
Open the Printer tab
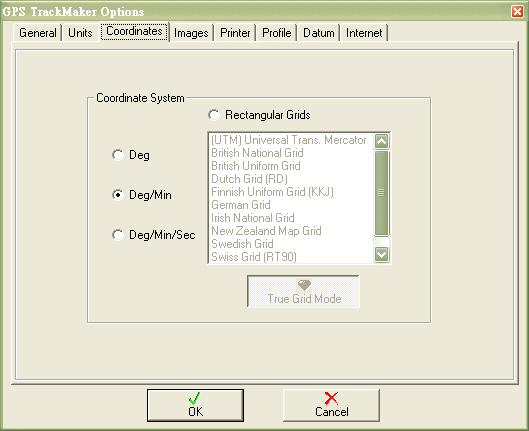click(x=235, y=33)
